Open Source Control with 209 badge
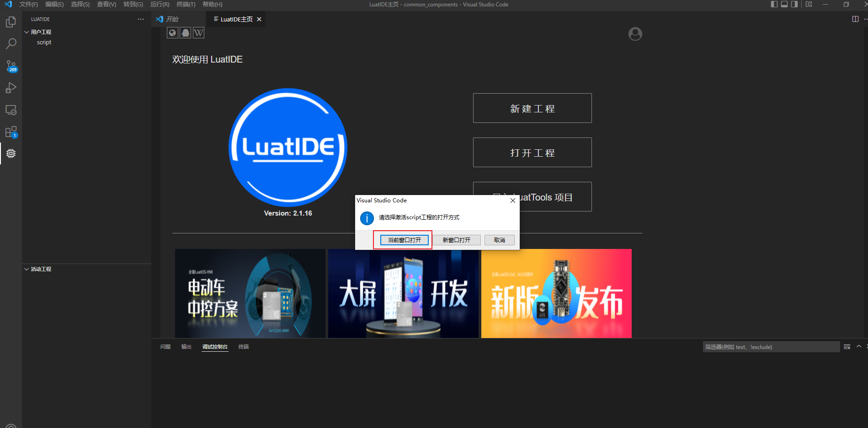Image resolution: width=868 pixels, height=428 pixels. point(11,66)
